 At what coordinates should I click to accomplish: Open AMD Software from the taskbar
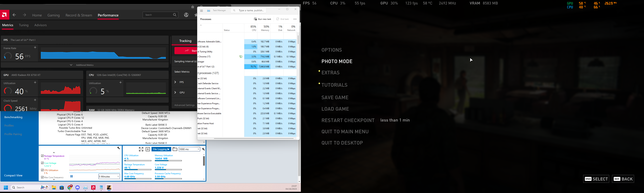93,187
